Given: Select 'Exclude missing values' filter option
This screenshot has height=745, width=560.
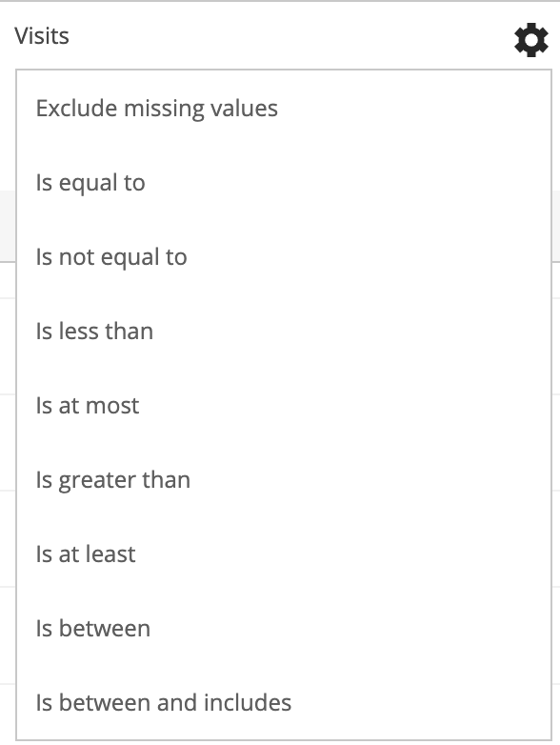Looking at the screenshot, I should 284,109.
